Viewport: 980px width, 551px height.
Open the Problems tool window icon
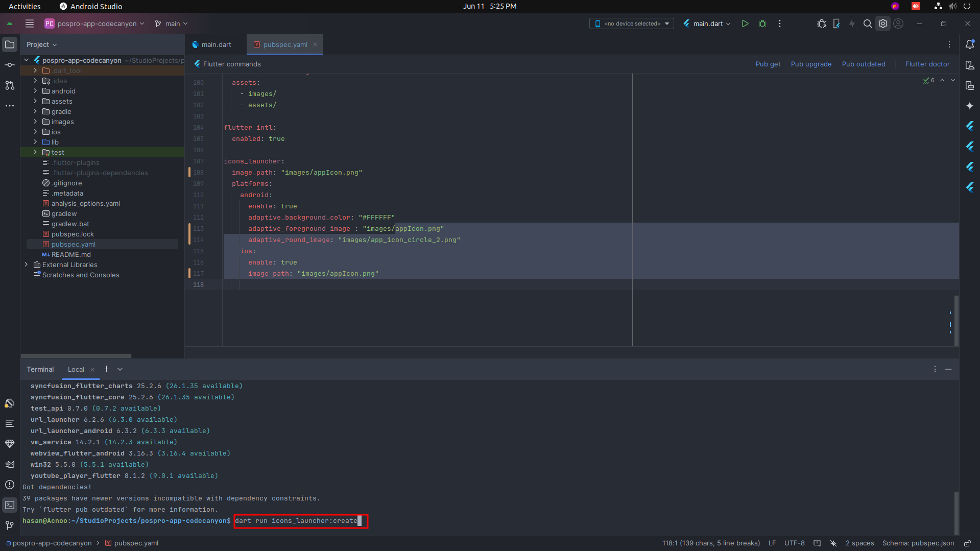click(x=10, y=485)
